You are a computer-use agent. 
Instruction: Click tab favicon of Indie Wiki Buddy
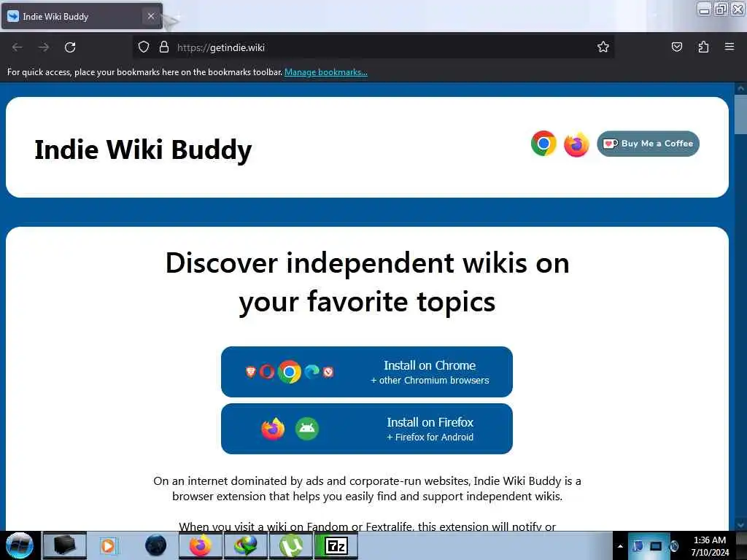(x=13, y=16)
